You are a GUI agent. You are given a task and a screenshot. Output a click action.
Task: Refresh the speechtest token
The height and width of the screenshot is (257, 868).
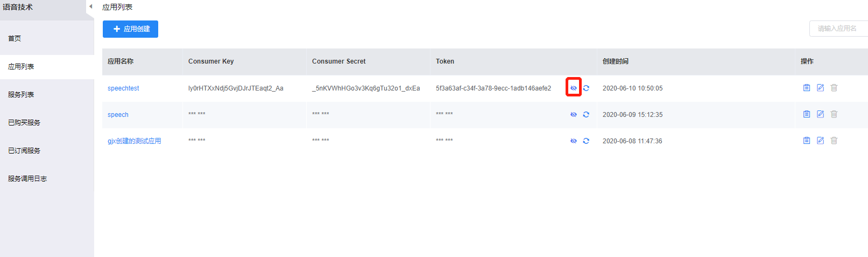click(x=586, y=88)
